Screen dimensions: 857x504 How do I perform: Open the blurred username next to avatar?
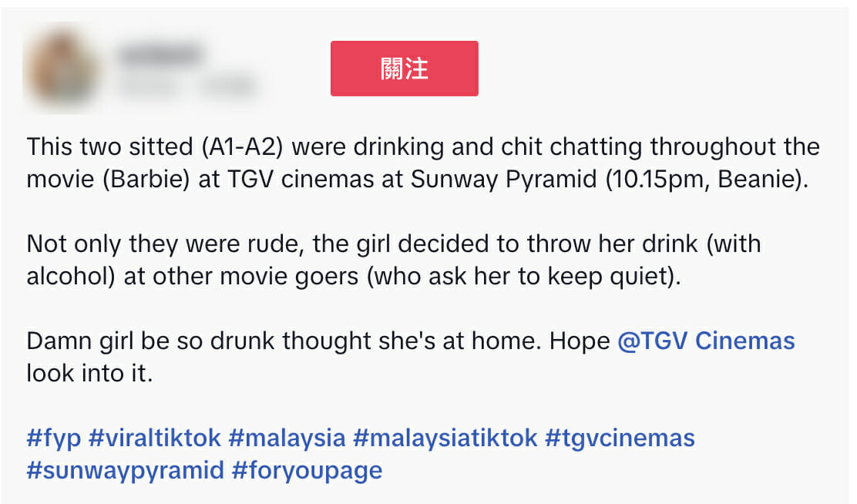160,54
